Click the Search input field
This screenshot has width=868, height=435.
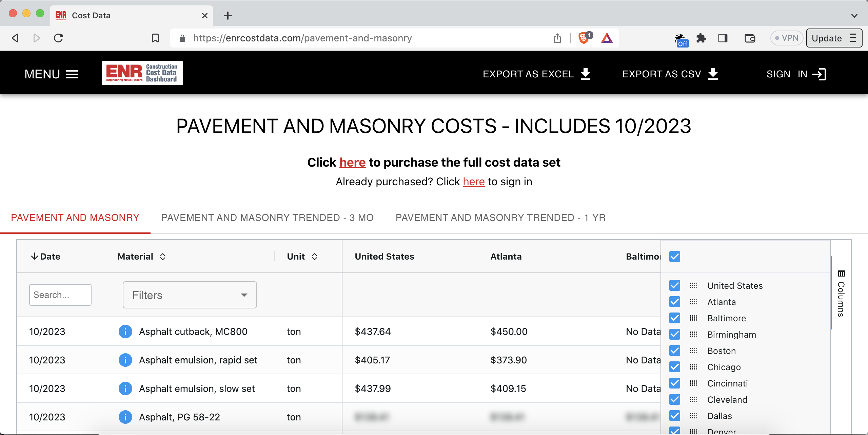click(60, 295)
